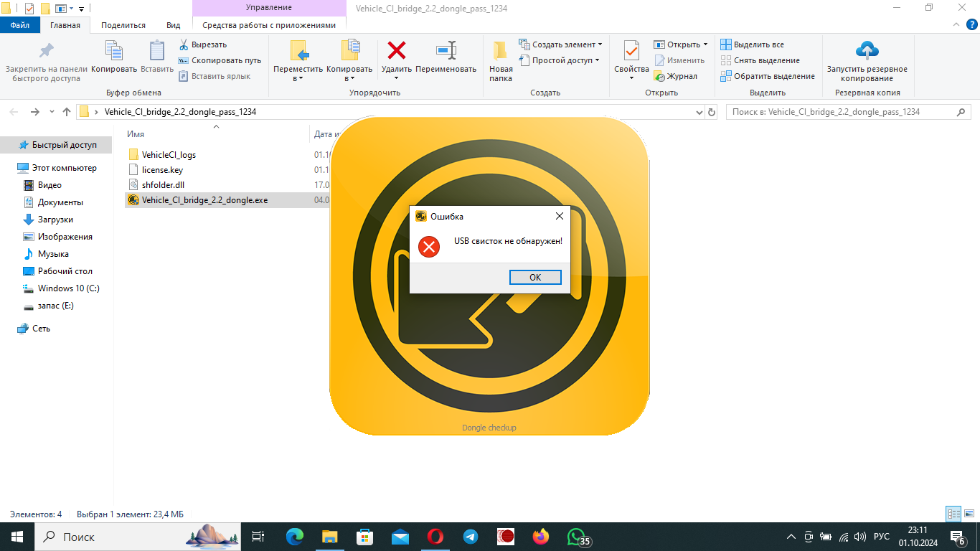Click the Cut (Вырезать) scissors icon
Screen dimensions: 980x551
(184, 44)
